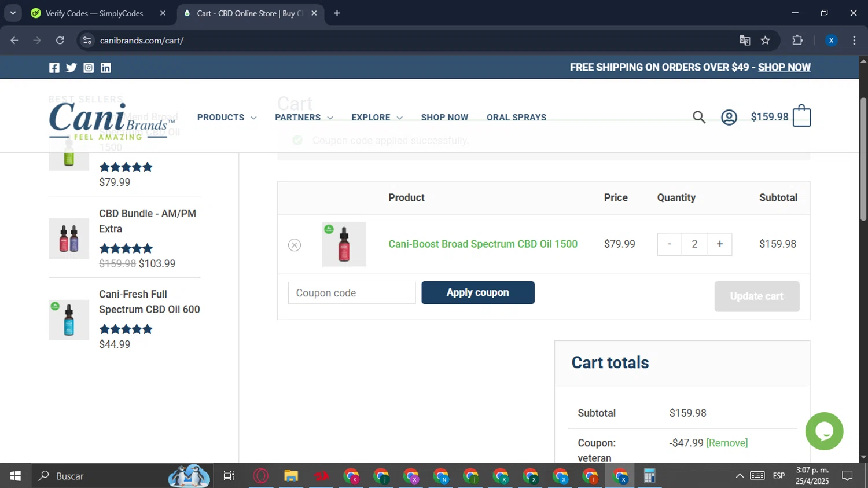Remove the veteran coupon
Image resolution: width=868 pixels, height=488 pixels.
coord(727,443)
